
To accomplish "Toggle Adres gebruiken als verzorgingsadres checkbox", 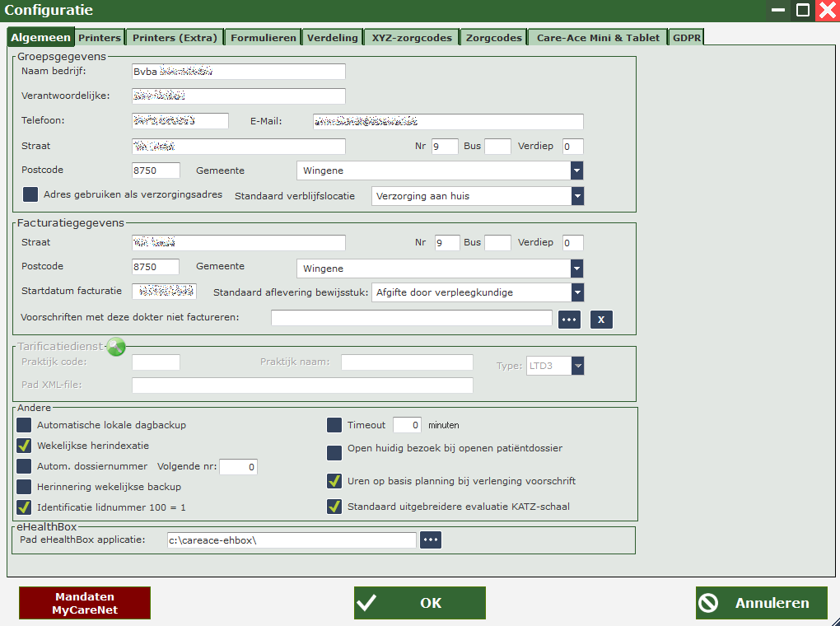I will (30, 194).
